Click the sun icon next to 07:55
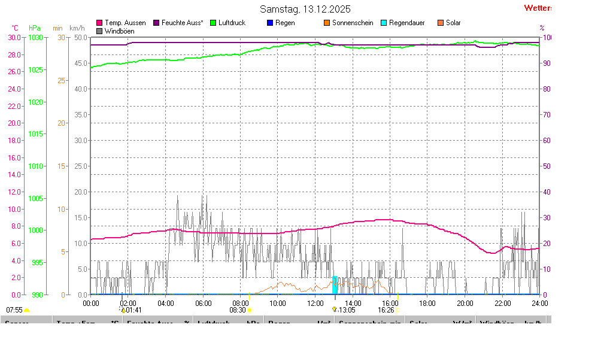This screenshot has width=613, height=364. click(27, 310)
